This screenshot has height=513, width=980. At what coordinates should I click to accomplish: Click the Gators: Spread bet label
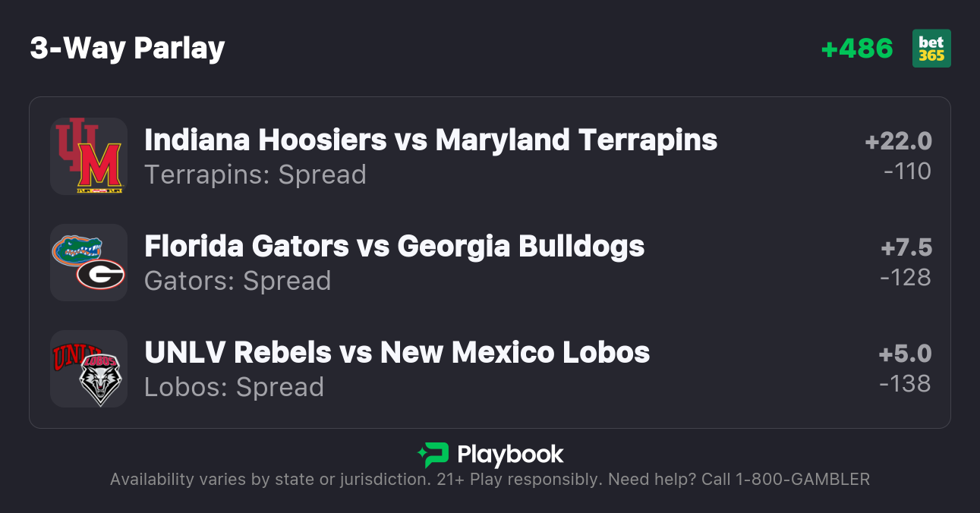click(x=238, y=281)
